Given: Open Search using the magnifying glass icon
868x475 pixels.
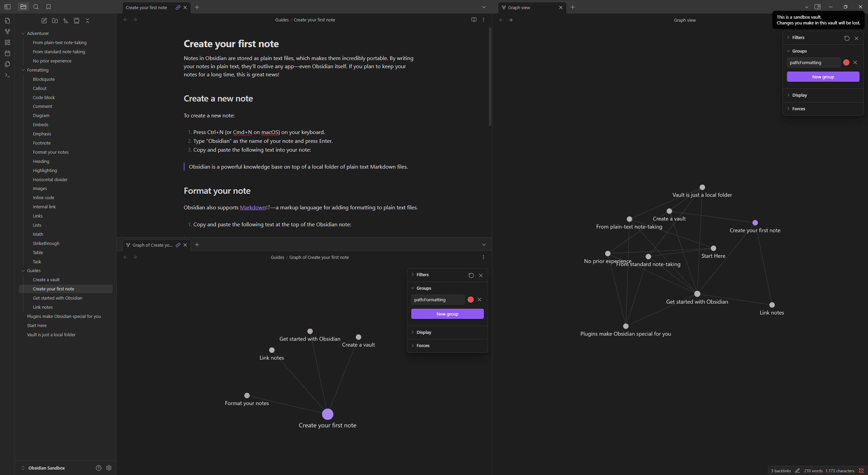Looking at the screenshot, I should pyautogui.click(x=36, y=7).
